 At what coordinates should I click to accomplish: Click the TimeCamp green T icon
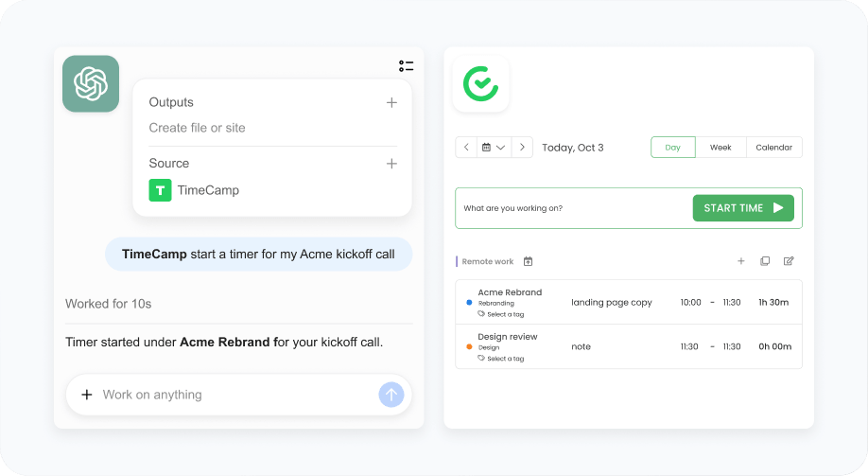tap(160, 190)
